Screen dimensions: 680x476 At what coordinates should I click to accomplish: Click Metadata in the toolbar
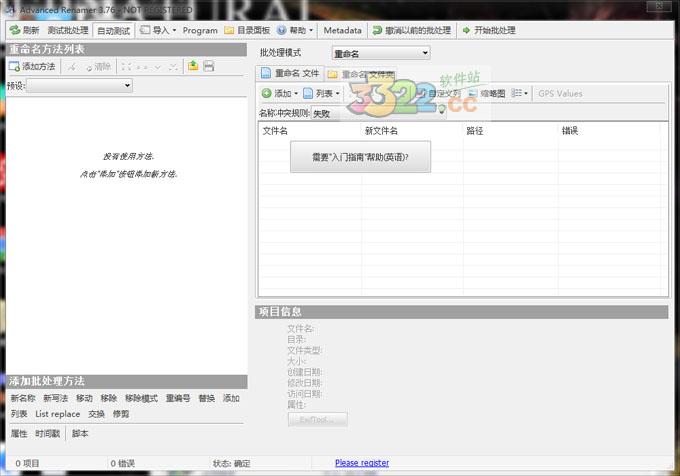[342, 30]
